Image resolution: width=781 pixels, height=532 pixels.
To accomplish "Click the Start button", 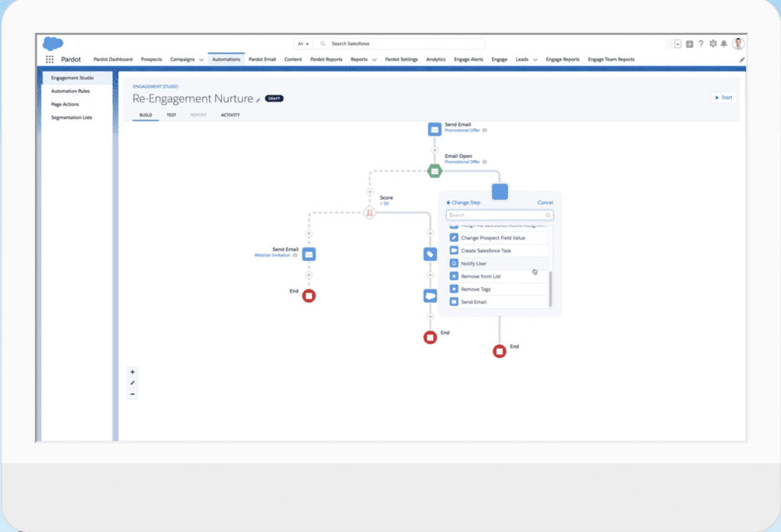I will click(x=724, y=98).
